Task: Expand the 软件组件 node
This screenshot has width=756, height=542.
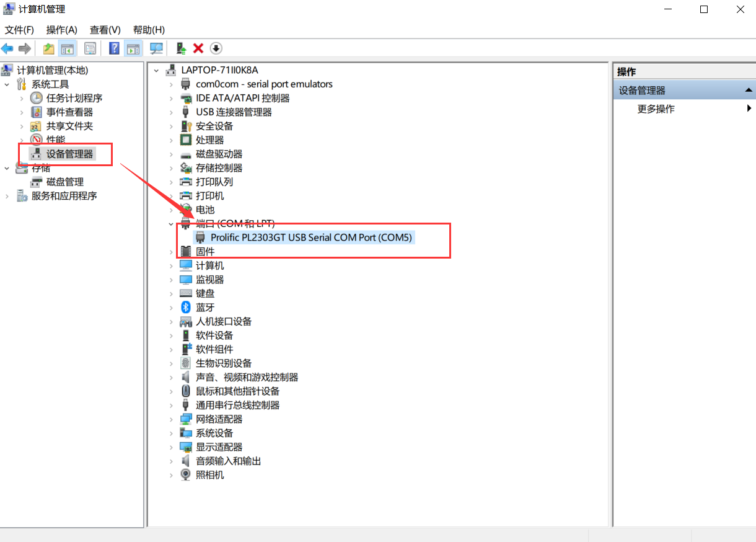Action: click(x=171, y=349)
